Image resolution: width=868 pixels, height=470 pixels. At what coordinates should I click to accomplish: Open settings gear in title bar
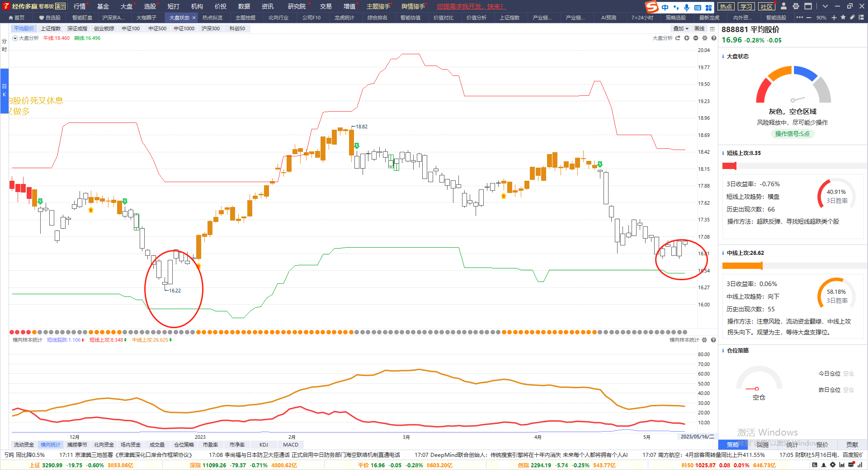pos(796,6)
